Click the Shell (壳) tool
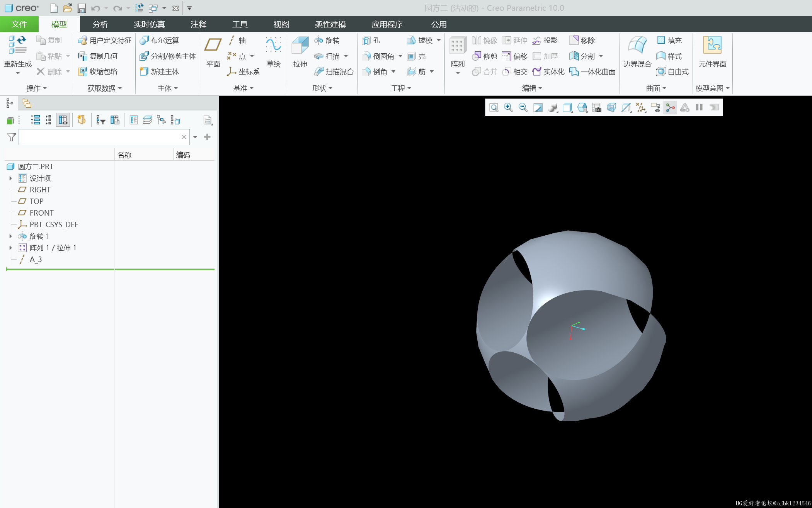This screenshot has height=508, width=812. click(417, 56)
